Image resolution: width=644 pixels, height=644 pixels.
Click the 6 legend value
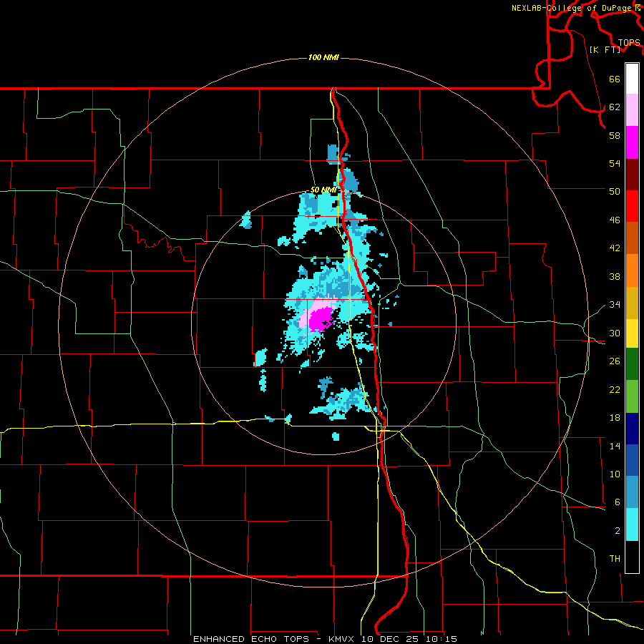(617, 502)
